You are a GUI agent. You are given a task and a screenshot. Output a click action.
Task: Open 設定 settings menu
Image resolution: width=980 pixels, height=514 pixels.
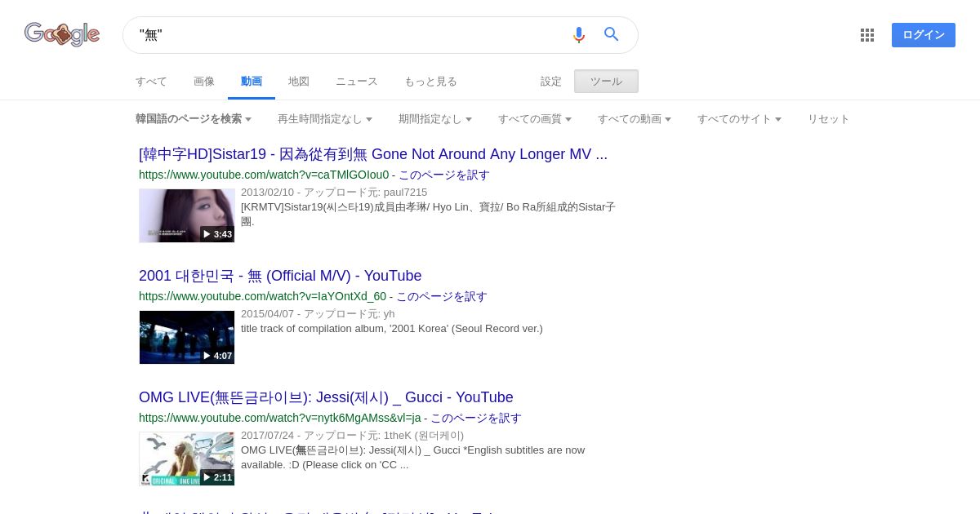(x=551, y=82)
